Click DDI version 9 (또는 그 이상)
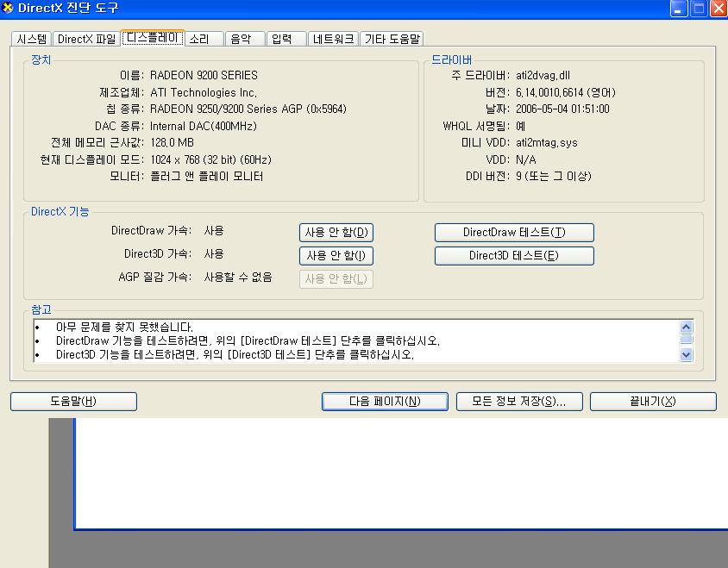 554,177
